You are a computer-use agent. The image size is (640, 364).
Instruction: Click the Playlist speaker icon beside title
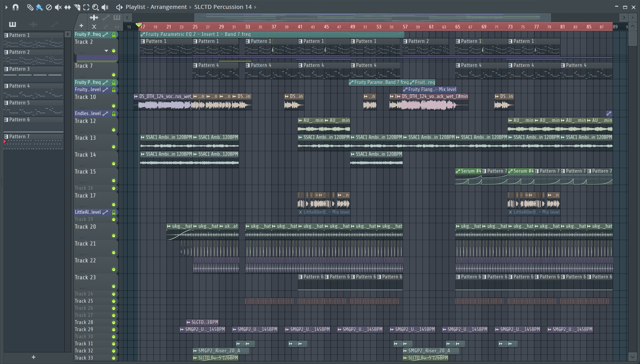point(119,7)
